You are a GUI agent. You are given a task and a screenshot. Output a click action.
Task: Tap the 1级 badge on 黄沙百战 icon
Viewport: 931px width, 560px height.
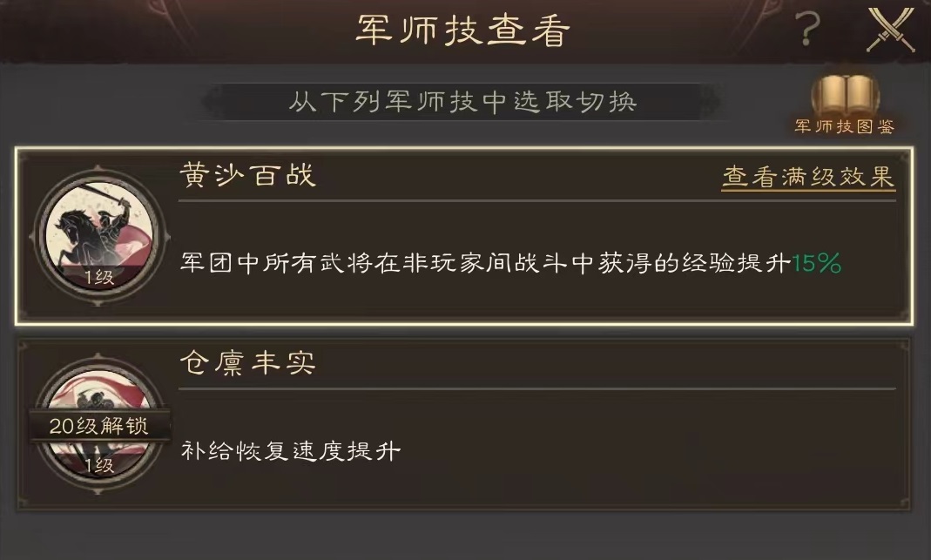(x=99, y=277)
